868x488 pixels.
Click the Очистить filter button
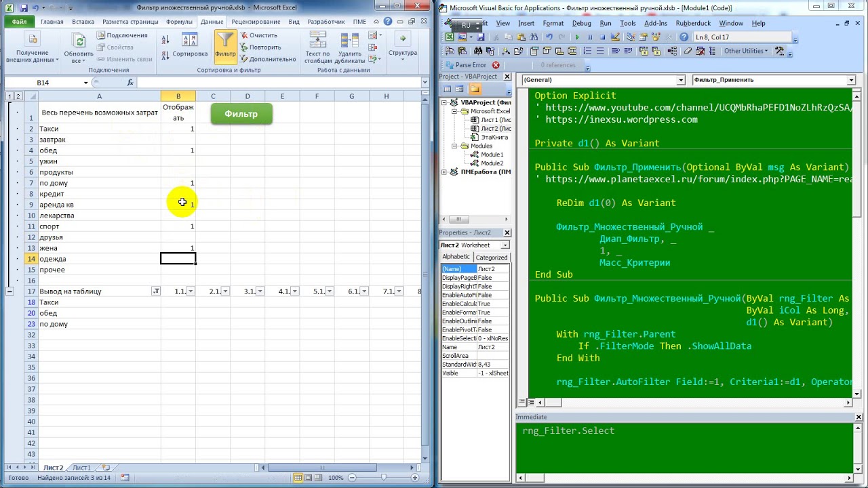click(x=258, y=35)
